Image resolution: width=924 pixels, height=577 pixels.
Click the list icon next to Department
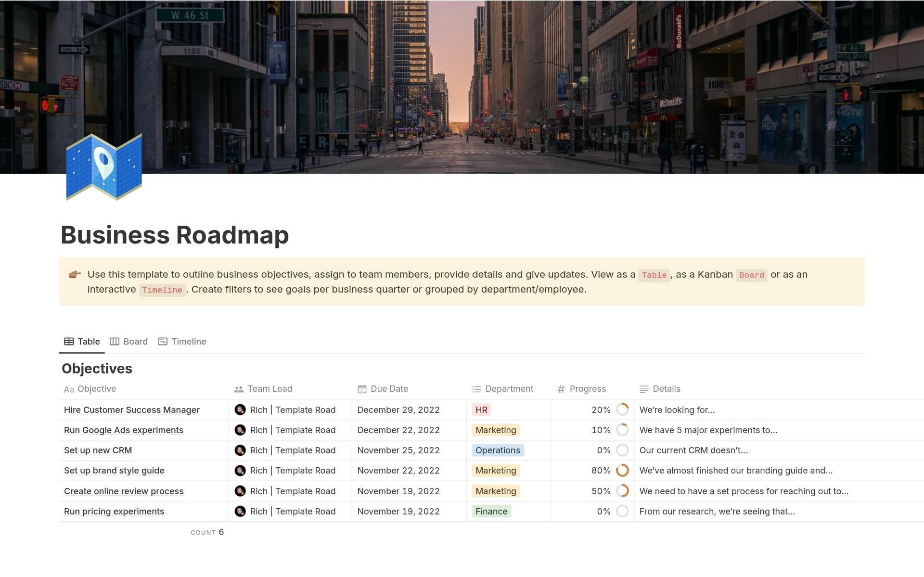(x=475, y=389)
